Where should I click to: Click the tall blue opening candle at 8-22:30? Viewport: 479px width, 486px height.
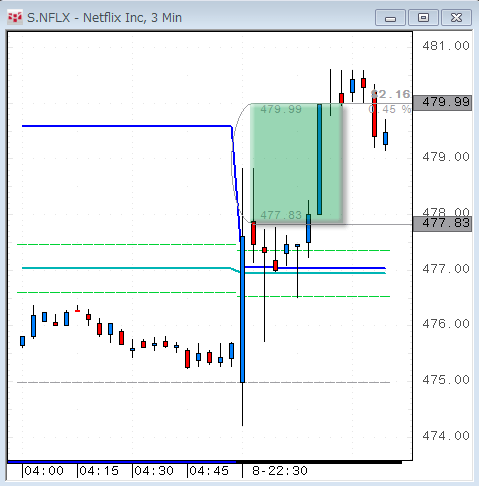(242, 309)
